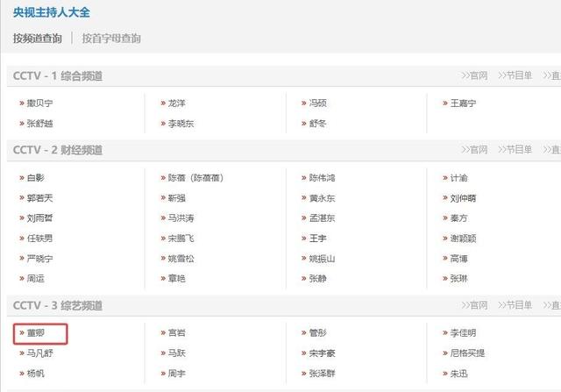
Task: Select 马洪涛 host link
Action: 181,218
